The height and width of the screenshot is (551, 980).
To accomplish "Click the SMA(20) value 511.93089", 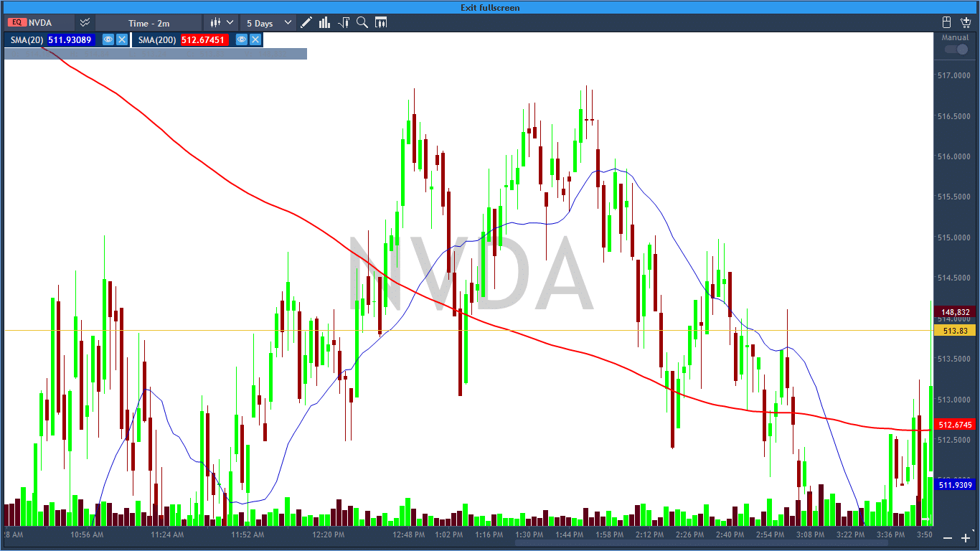I will [x=70, y=40].
